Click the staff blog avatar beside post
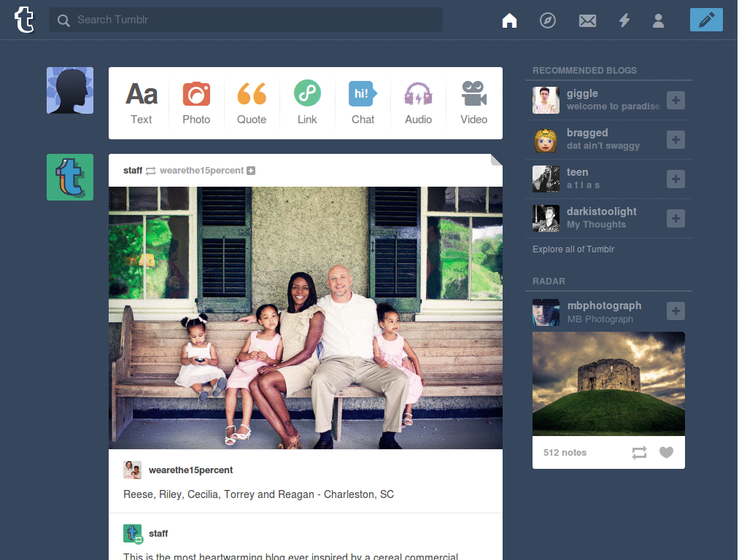 tap(70, 177)
